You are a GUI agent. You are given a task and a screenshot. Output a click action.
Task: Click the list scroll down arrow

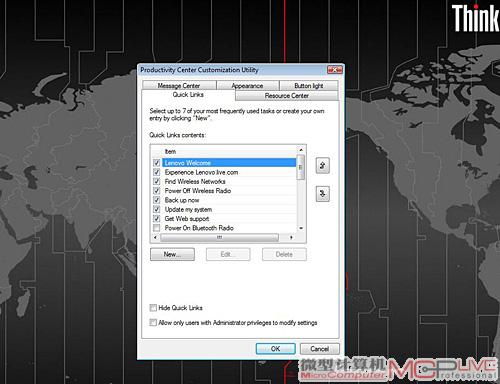click(301, 228)
